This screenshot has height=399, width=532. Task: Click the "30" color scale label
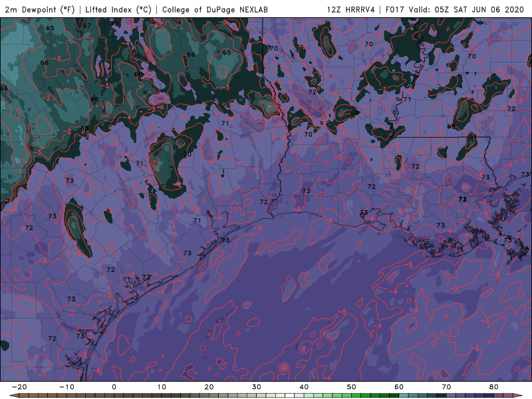[257, 387]
